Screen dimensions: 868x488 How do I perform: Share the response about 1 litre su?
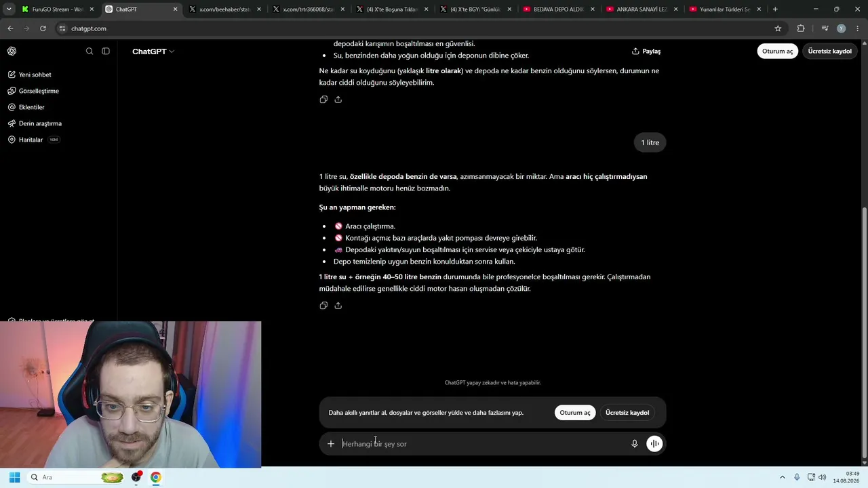pyautogui.click(x=338, y=306)
